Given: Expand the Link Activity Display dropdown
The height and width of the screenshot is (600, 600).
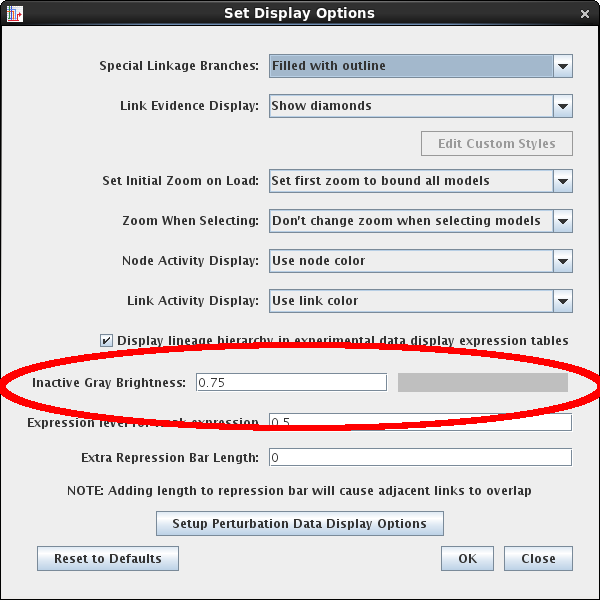Looking at the screenshot, I should pos(410,301).
